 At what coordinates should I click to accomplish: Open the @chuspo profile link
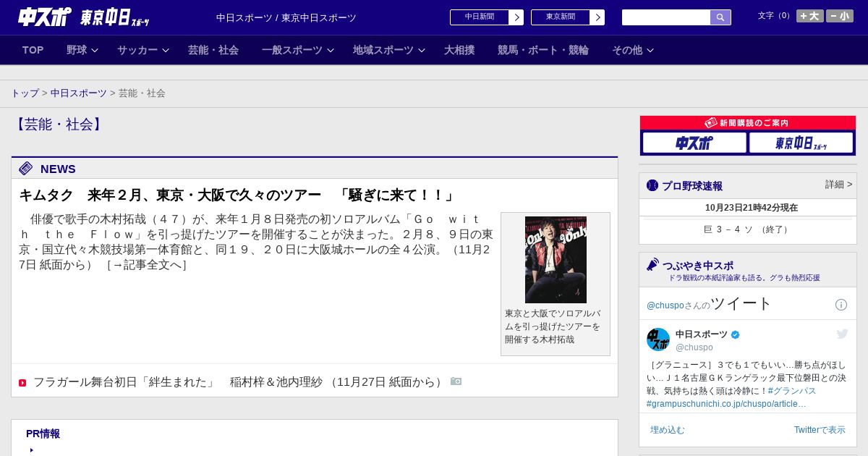pyautogui.click(x=694, y=347)
